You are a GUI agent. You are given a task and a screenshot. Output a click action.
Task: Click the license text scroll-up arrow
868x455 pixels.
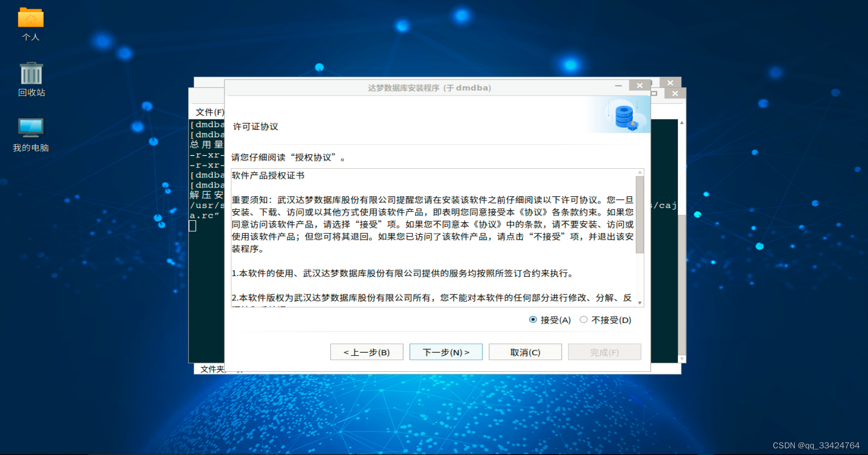tap(639, 172)
